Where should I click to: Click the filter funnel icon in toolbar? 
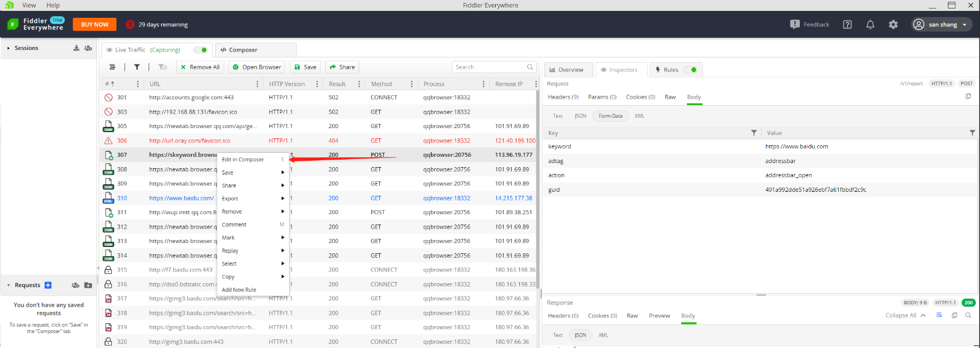point(137,67)
